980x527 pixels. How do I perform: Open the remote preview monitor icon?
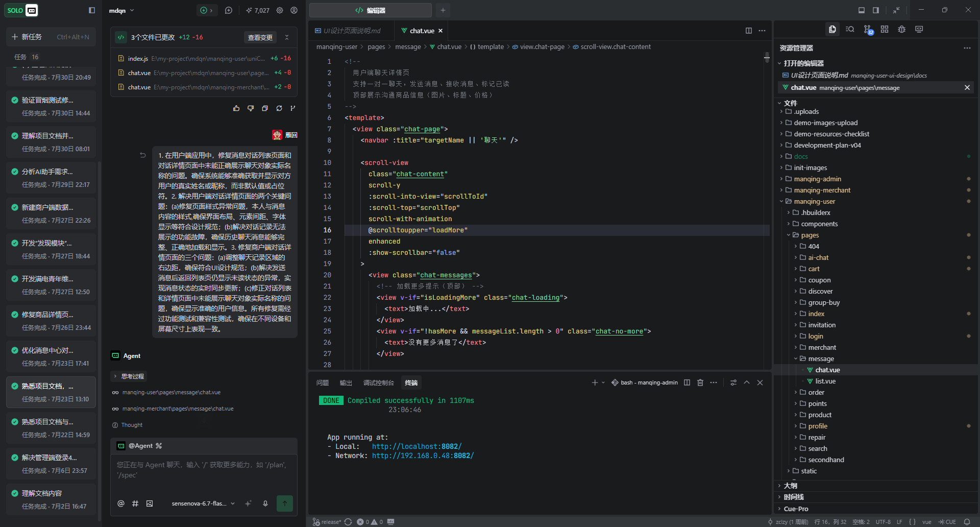(919, 30)
